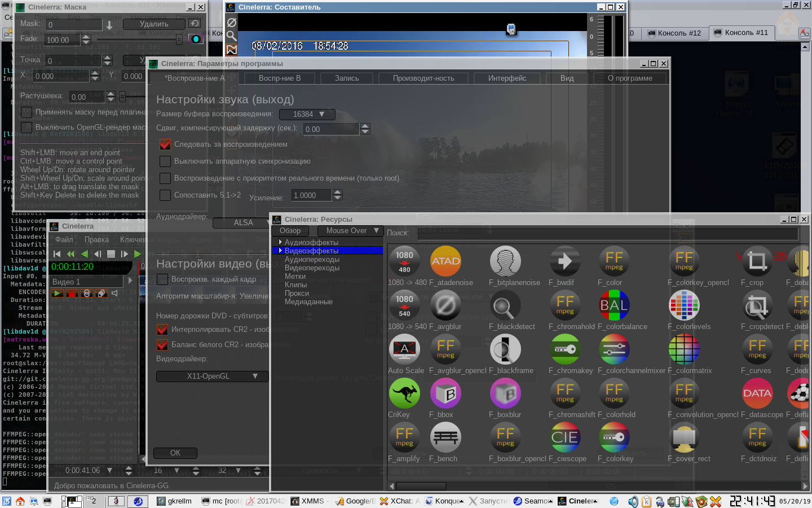Open playback buffer size 16384 dropdown

pyautogui.click(x=308, y=115)
